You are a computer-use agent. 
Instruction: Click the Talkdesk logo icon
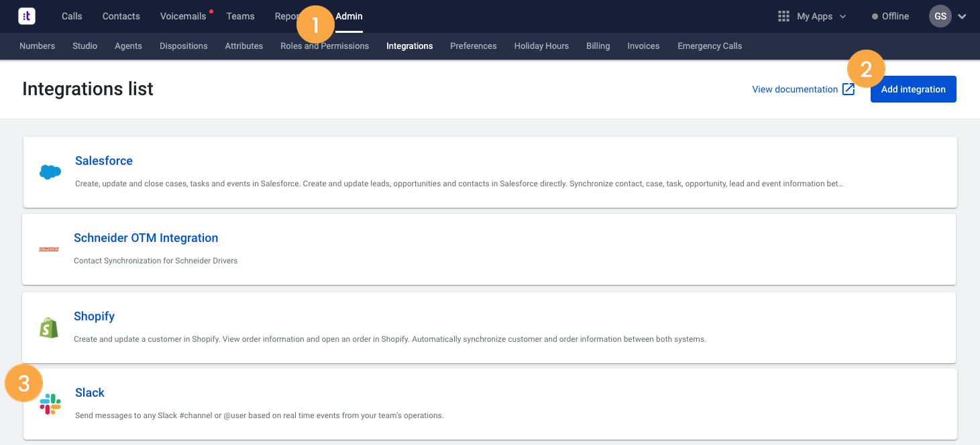[27, 16]
